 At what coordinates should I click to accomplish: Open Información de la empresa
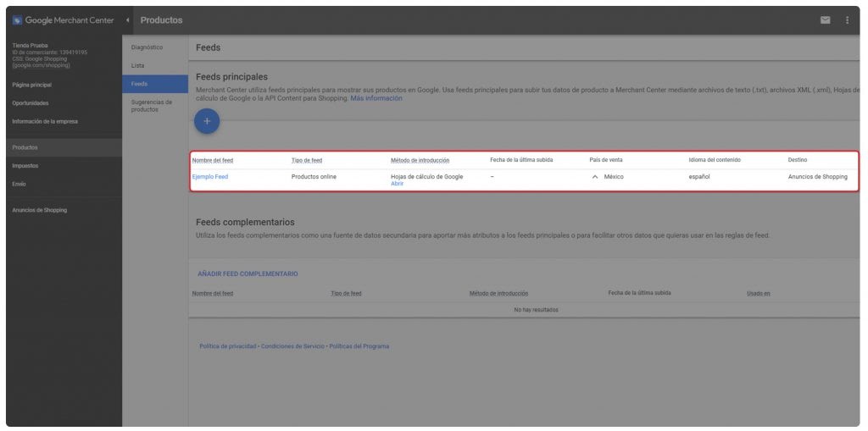point(45,121)
